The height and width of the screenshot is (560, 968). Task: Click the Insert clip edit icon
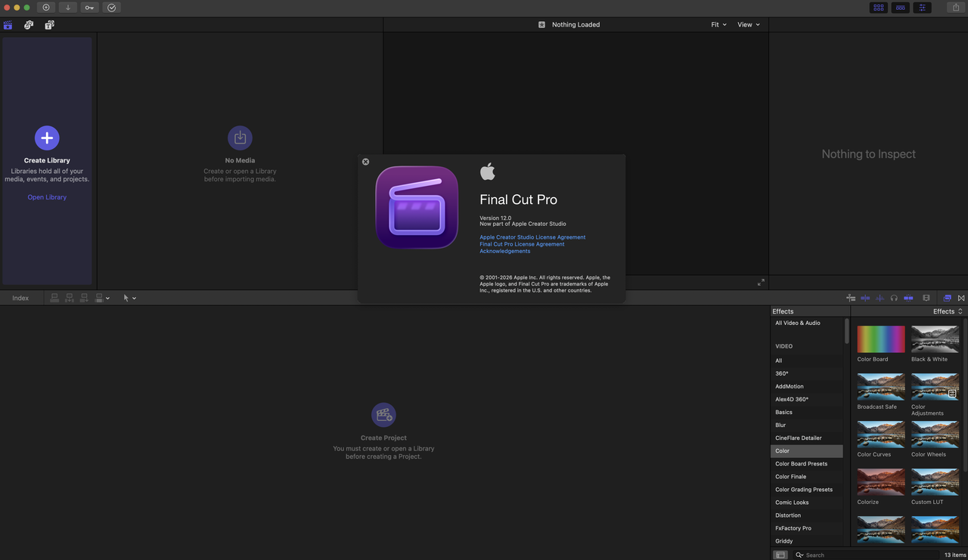(70, 298)
